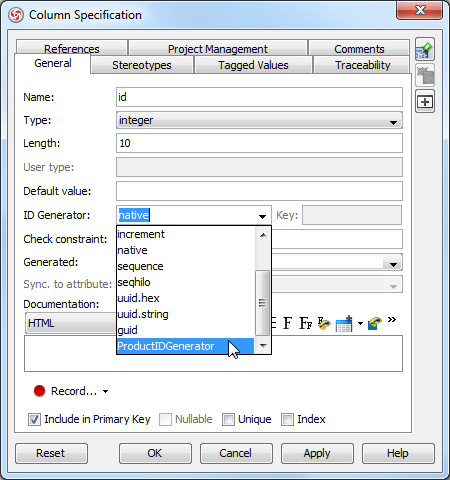The height and width of the screenshot is (480, 450).
Task: Click the dropdown list scrollbar thumb
Action: (x=263, y=303)
